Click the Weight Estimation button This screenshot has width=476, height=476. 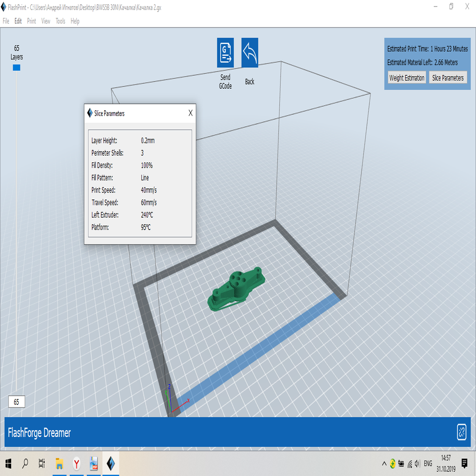coord(407,78)
